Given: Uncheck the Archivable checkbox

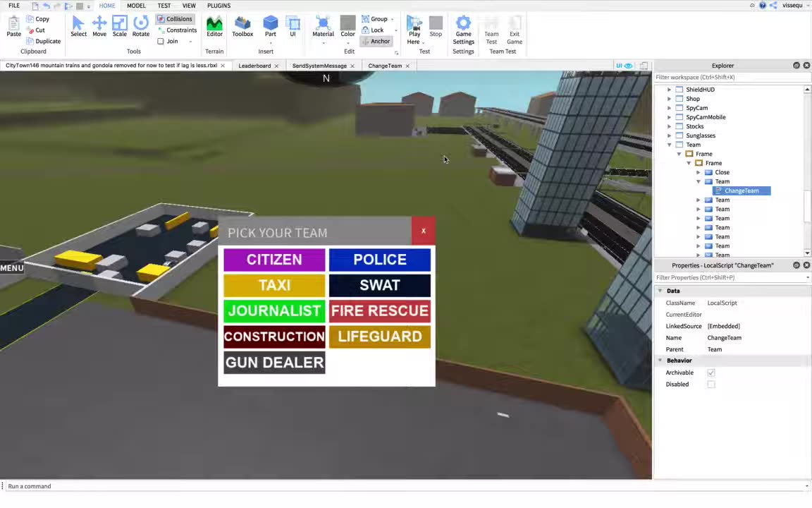Looking at the screenshot, I should coord(711,373).
